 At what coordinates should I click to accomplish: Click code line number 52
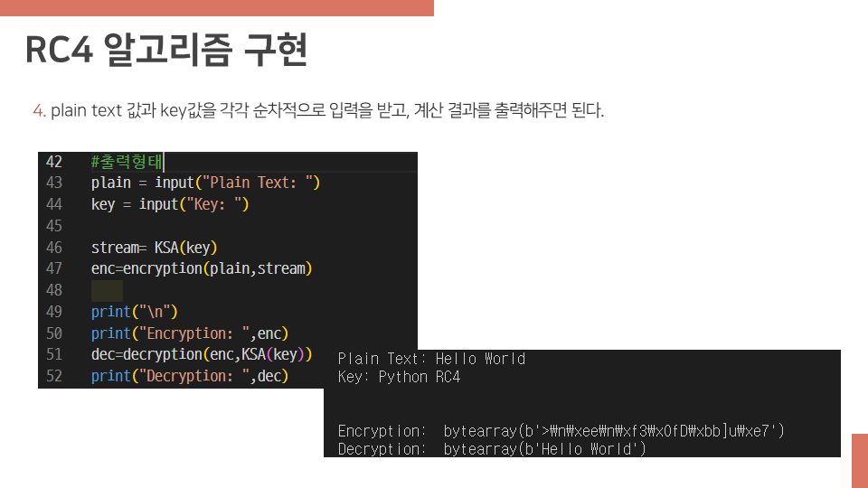point(53,376)
